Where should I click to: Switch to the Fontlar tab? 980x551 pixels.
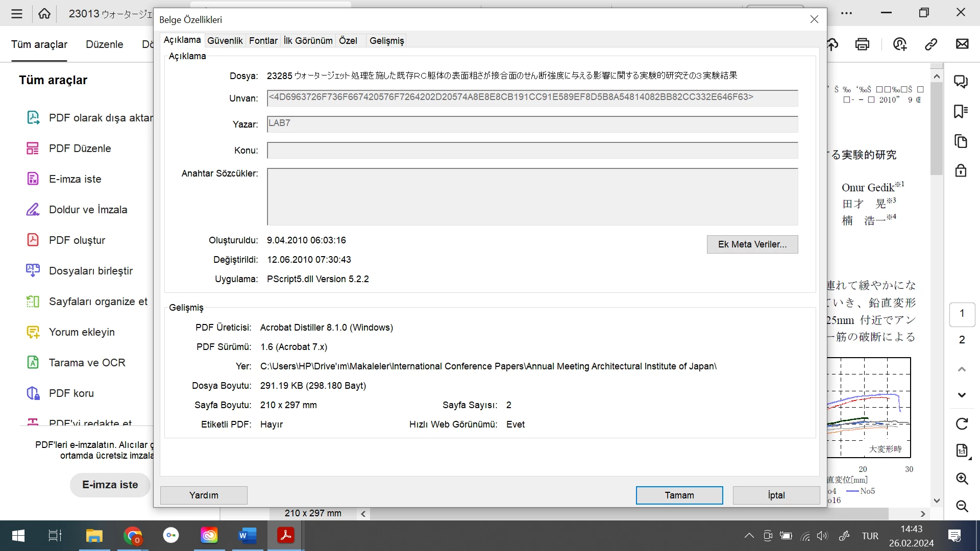[x=263, y=41]
